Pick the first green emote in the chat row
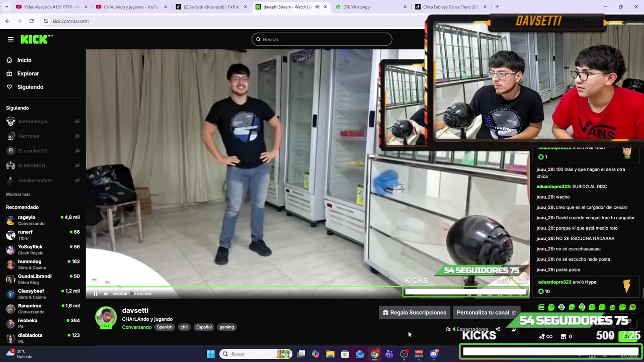Viewport: 644px width, 362px height. pos(541,307)
